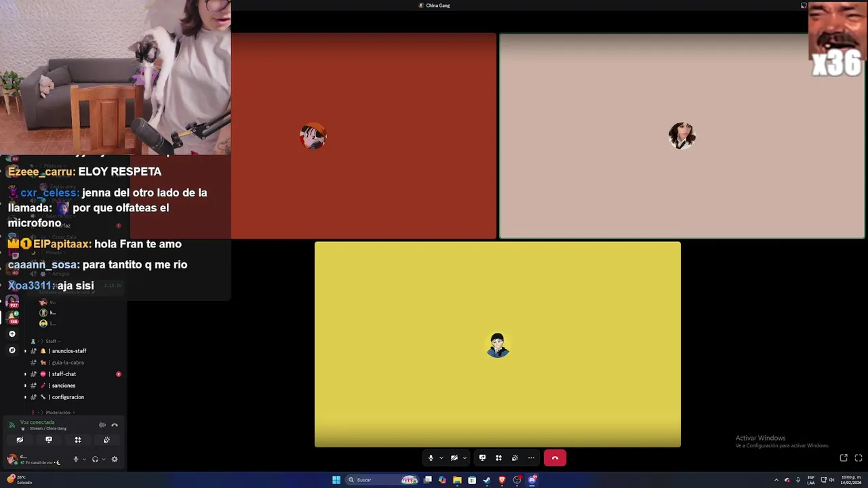
Task: Open Brave browser from the taskbar
Action: pos(502,480)
